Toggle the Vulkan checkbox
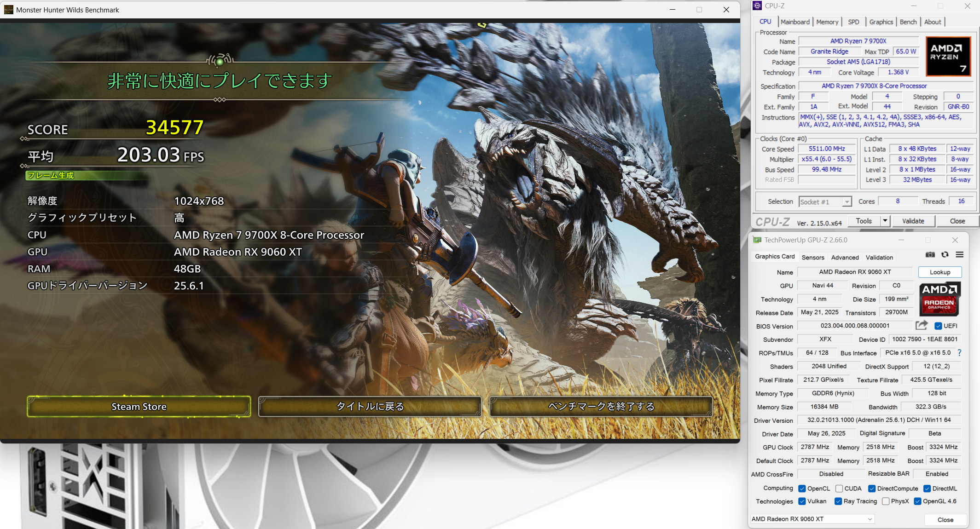This screenshot has width=980, height=529. (802, 501)
